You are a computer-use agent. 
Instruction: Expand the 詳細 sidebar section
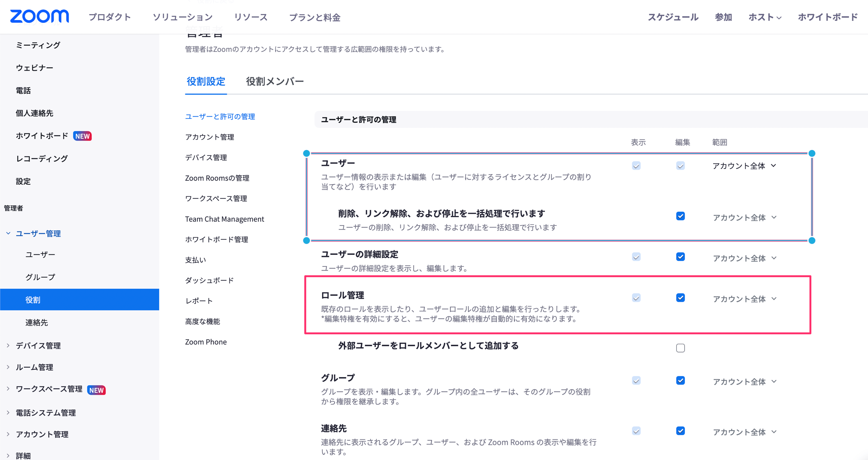click(x=8, y=456)
